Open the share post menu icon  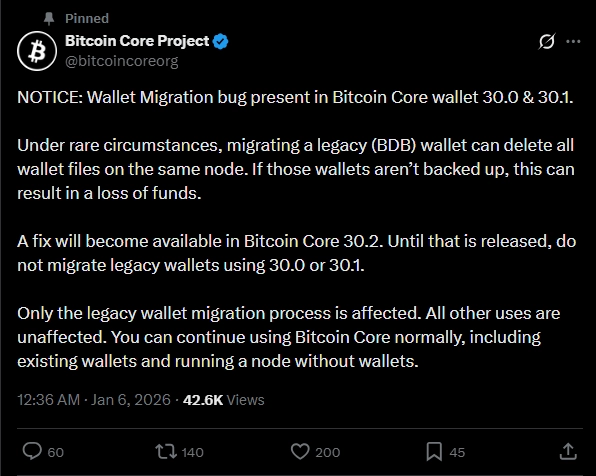(x=568, y=451)
